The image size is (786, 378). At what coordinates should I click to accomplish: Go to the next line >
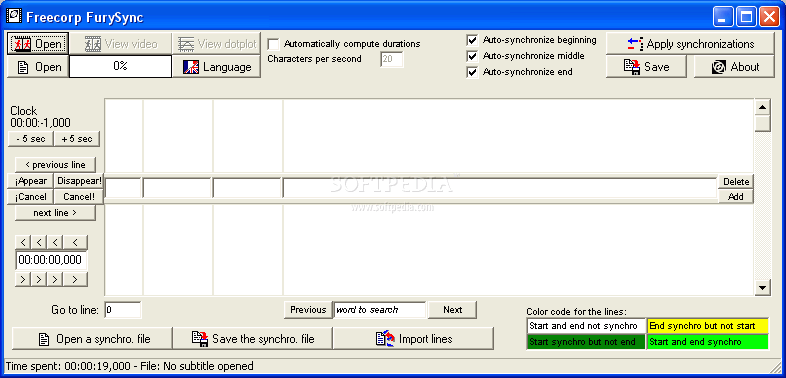pyautogui.click(x=55, y=213)
